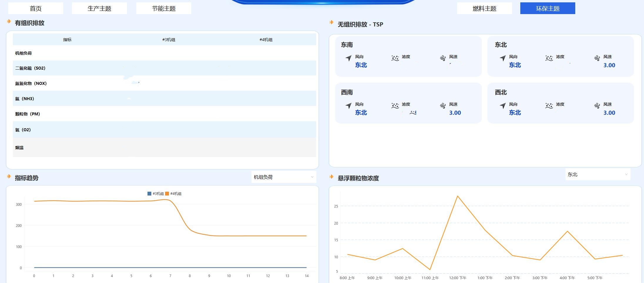Select the 烟温 table row

click(165, 148)
